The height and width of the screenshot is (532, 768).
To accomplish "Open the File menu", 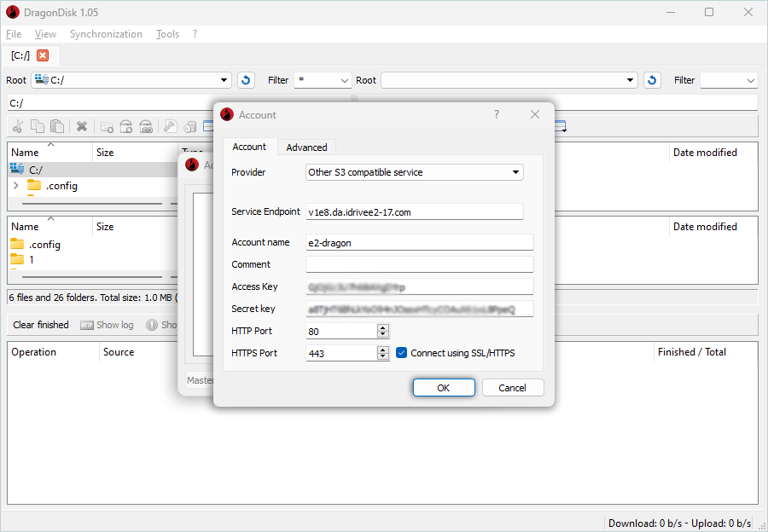I will (x=14, y=34).
